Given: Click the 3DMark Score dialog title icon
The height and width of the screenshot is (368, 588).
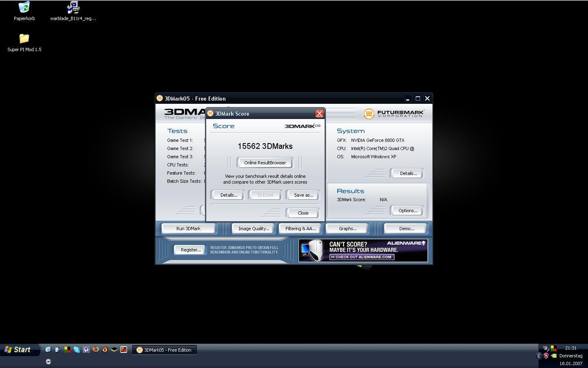Looking at the screenshot, I should [210, 113].
